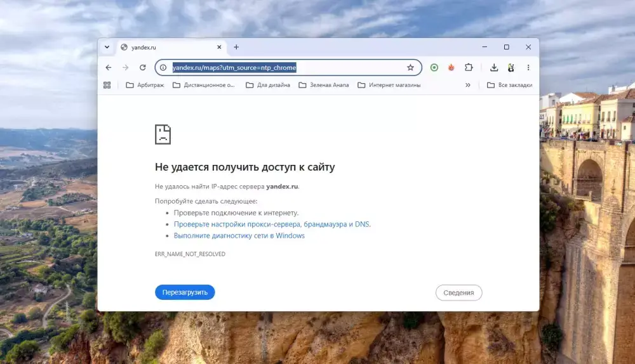Minimize the Chrome window

tap(485, 47)
